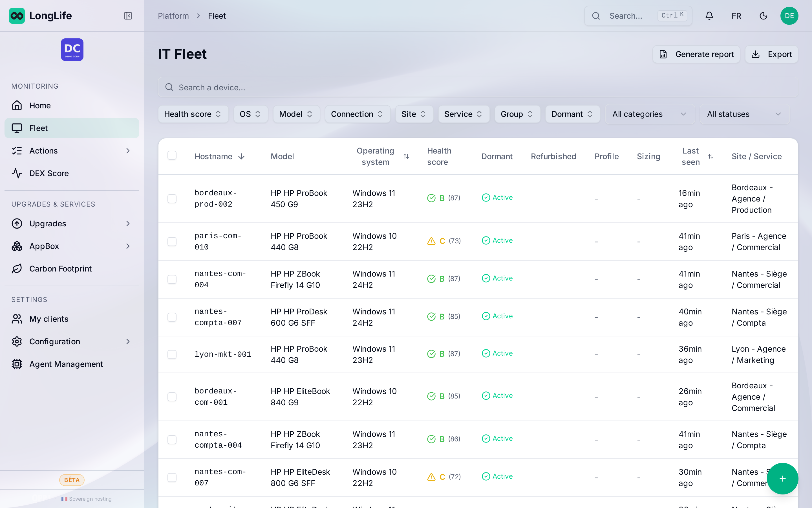Click the LongLife infinity logo icon

point(17,16)
